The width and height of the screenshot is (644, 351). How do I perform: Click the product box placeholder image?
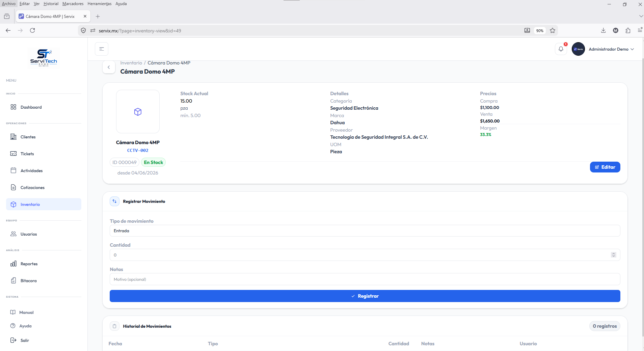[x=138, y=111]
